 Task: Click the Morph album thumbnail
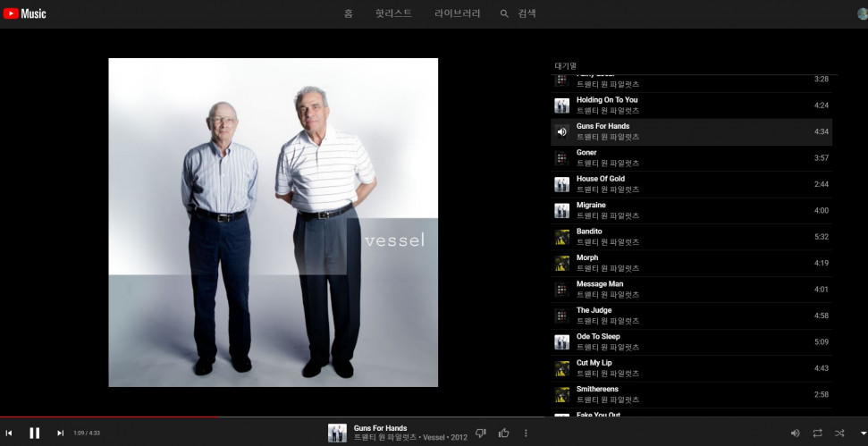point(562,264)
